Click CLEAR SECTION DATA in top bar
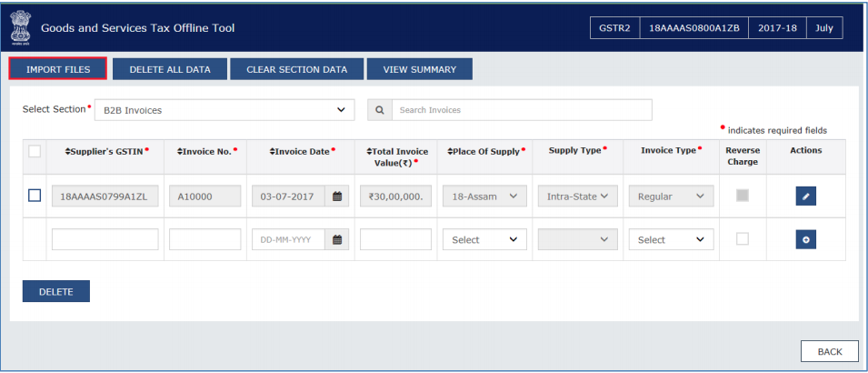868x373 pixels. (x=296, y=69)
